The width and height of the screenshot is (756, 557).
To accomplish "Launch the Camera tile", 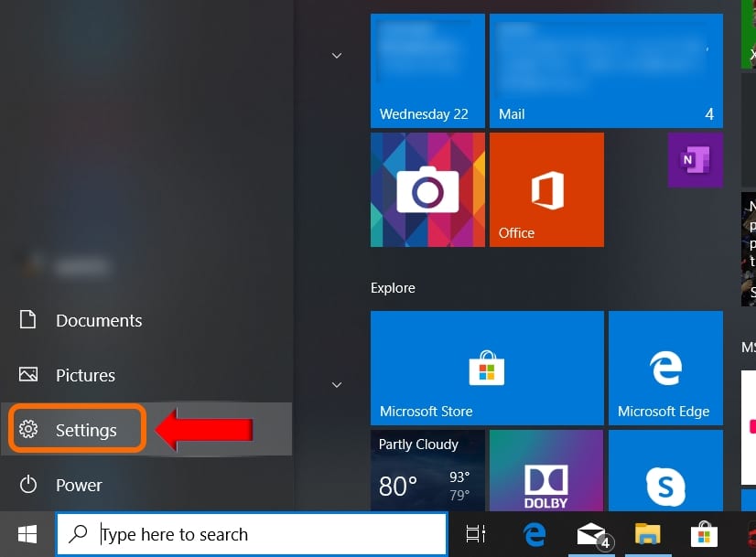I will (427, 190).
